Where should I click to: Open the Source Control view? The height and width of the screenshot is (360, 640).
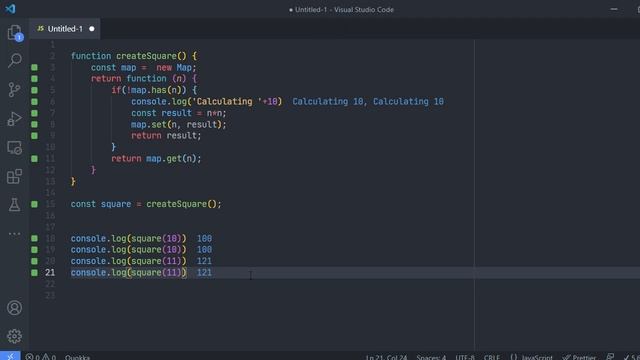coord(15,89)
